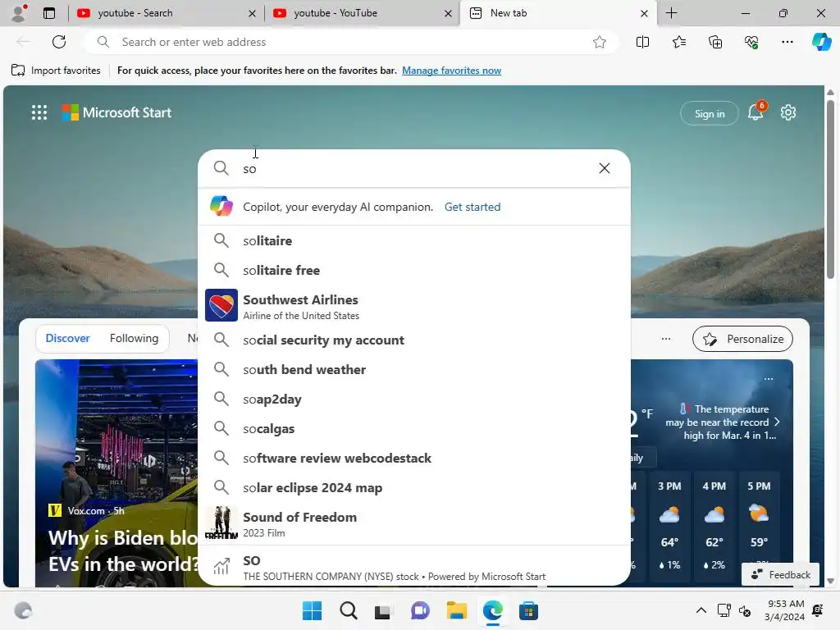
Task: Open page settings gear icon
Action: tap(788, 112)
